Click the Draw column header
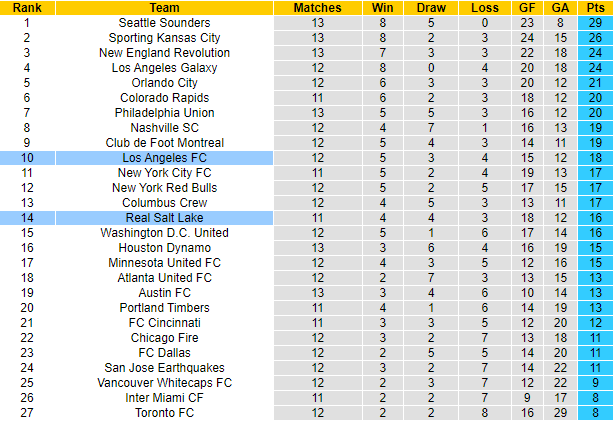 coord(432,7)
